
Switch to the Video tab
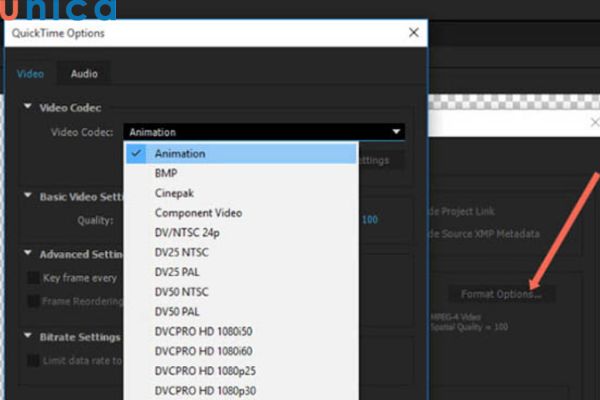pos(30,73)
